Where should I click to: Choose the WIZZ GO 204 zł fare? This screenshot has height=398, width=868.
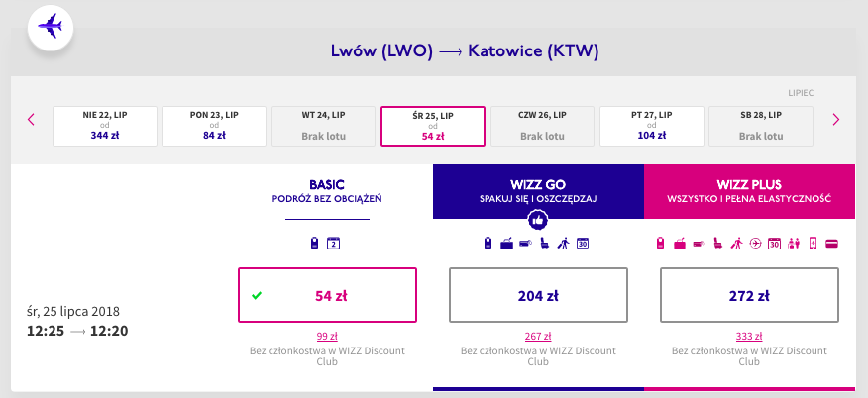click(538, 295)
